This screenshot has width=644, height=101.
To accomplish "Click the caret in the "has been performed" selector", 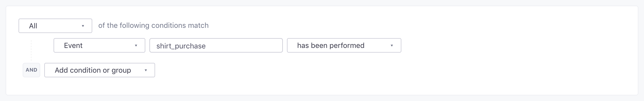I will (x=392, y=46).
